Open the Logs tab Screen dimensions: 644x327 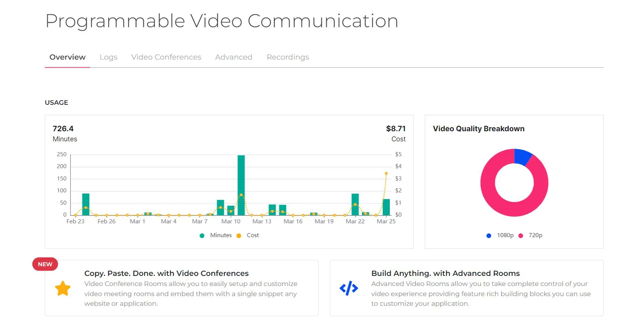pos(108,57)
